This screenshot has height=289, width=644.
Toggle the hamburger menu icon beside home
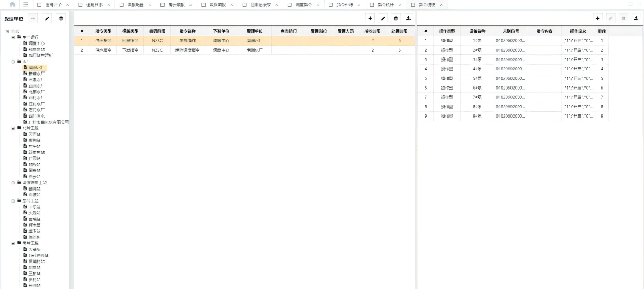pyautogui.click(x=26, y=4)
